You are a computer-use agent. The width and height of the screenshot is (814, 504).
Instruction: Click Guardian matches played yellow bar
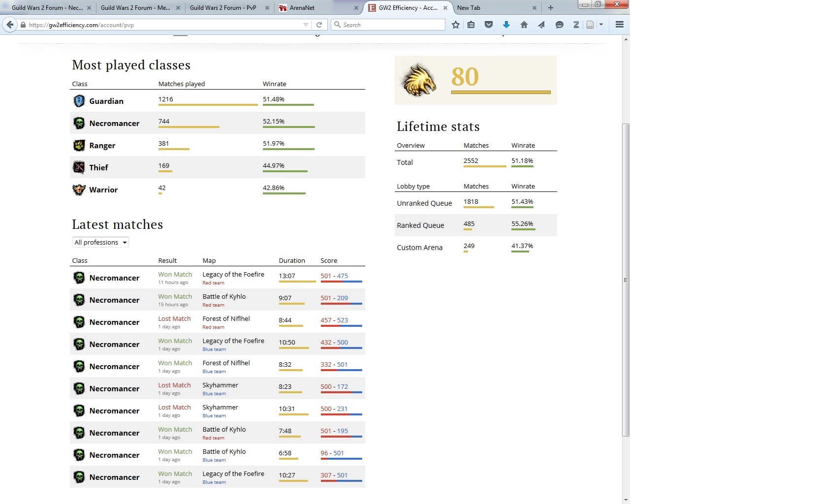(208, 104)
